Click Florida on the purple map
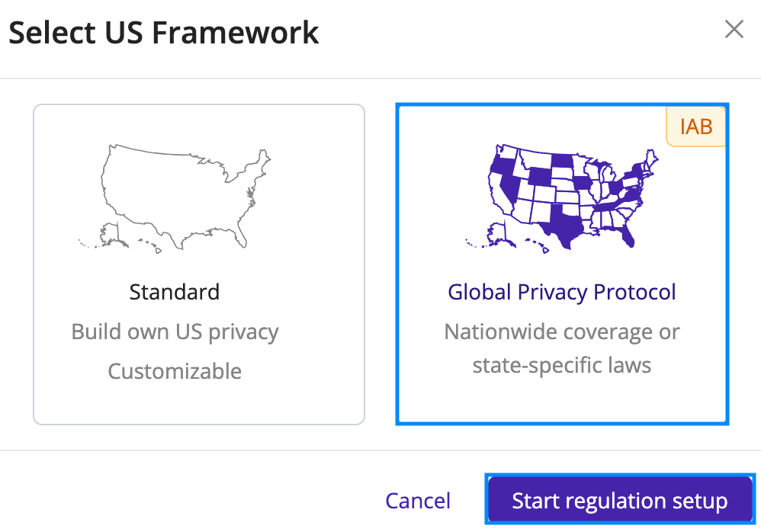Screen dimensions: 761x532 626,233
